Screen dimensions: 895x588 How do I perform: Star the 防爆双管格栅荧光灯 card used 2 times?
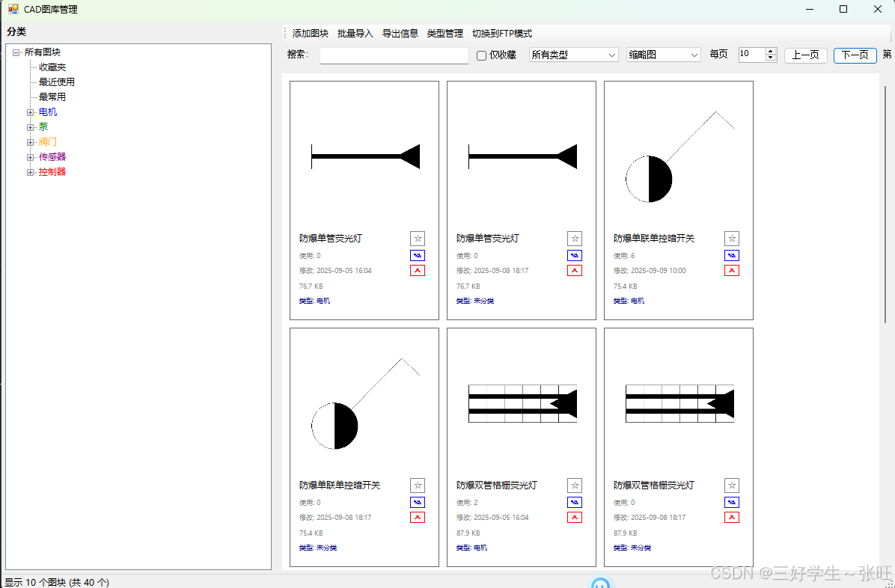pos(575,486)
